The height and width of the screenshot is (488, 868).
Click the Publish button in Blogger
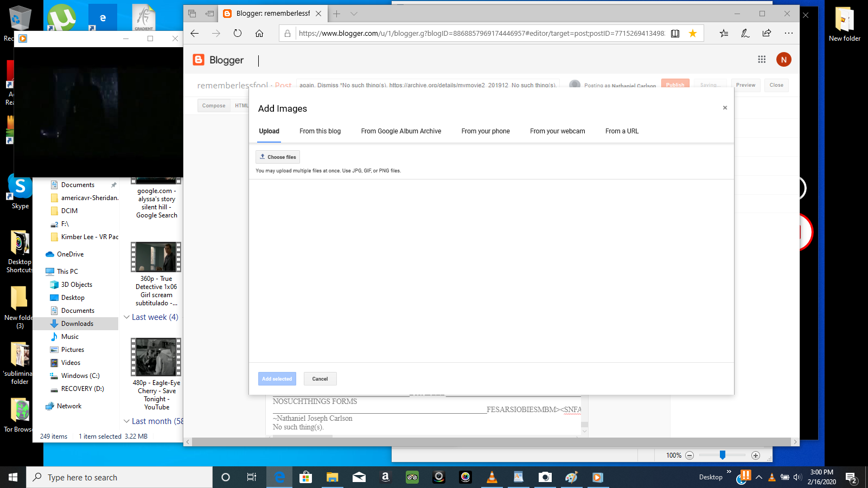coord(675,84)
